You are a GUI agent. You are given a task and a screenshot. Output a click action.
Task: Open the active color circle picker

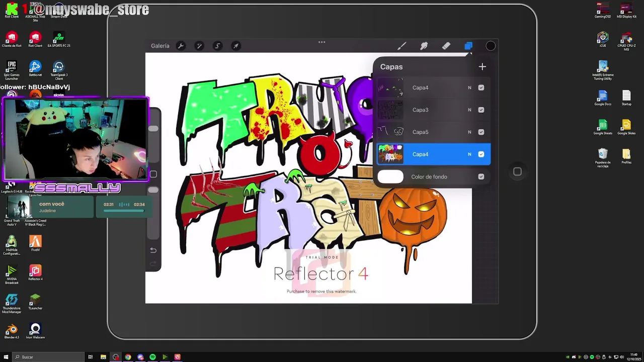[491, 46]
